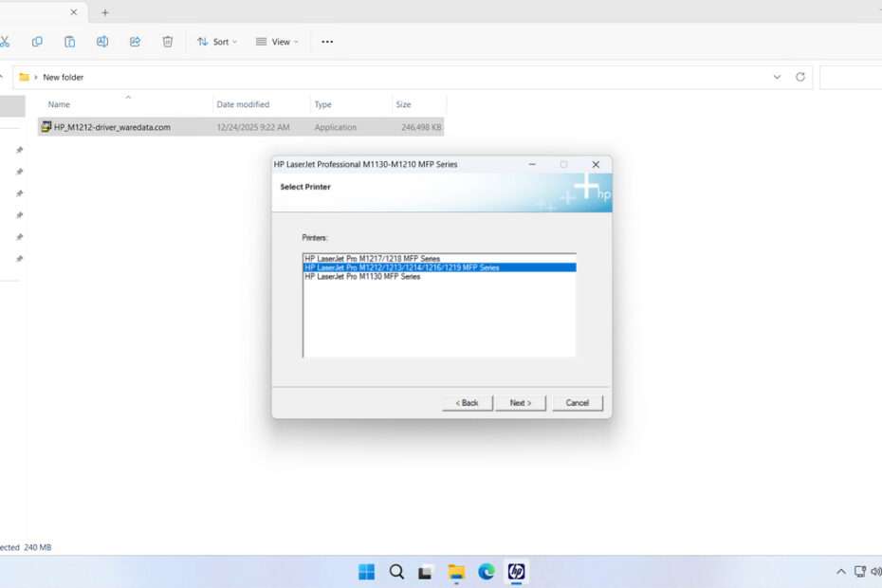Launch Microsoft Edge from taskbar
The height and width of the screenshot is (588, 882).
coord(487,571)
